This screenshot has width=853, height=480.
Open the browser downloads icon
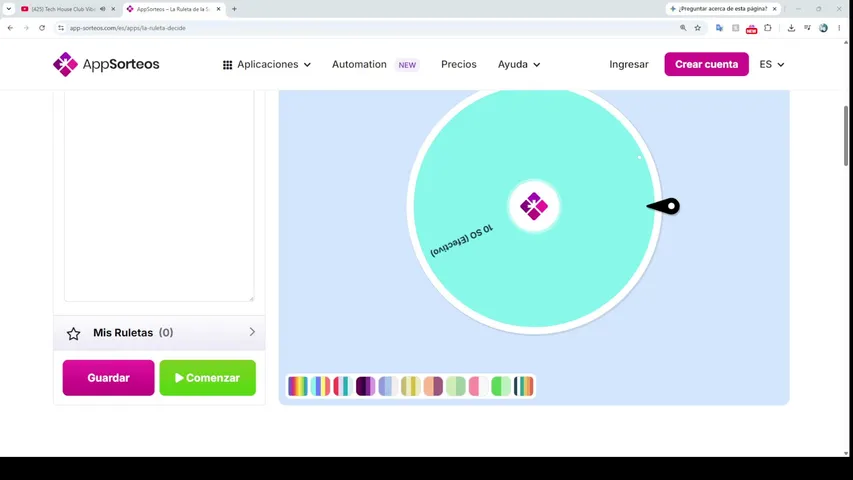[x=791, y=28]
